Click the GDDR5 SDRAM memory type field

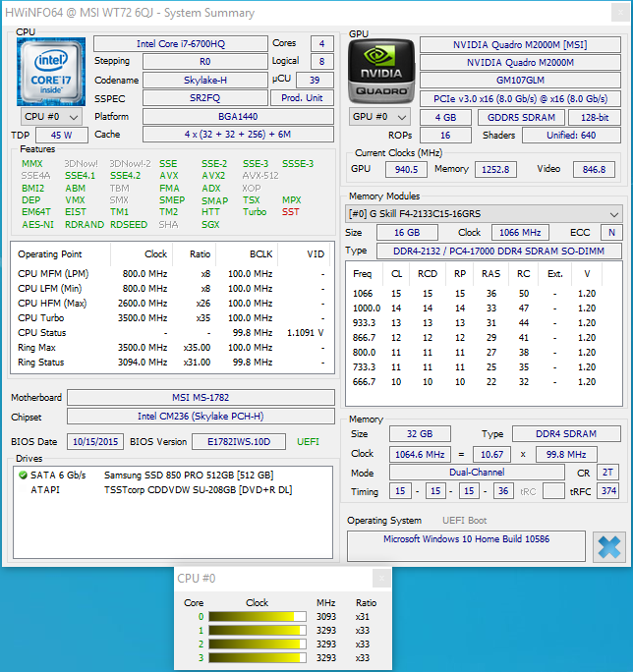coord(521,118)
